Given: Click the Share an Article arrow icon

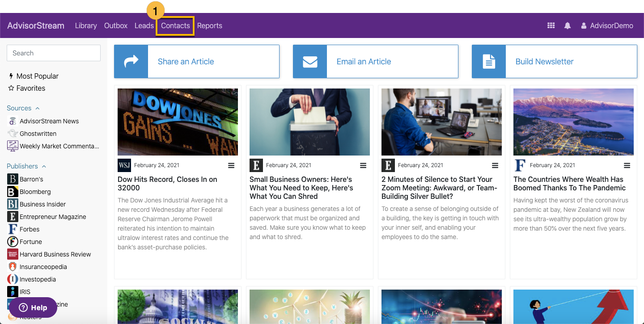Looking at the screenshot, I should (x=131, y=61).
